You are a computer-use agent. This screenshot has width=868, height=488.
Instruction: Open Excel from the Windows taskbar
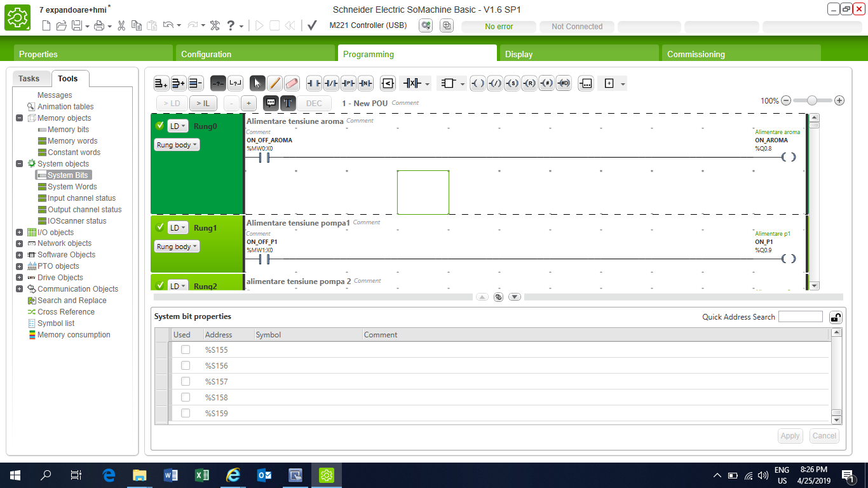click(201, 475)
